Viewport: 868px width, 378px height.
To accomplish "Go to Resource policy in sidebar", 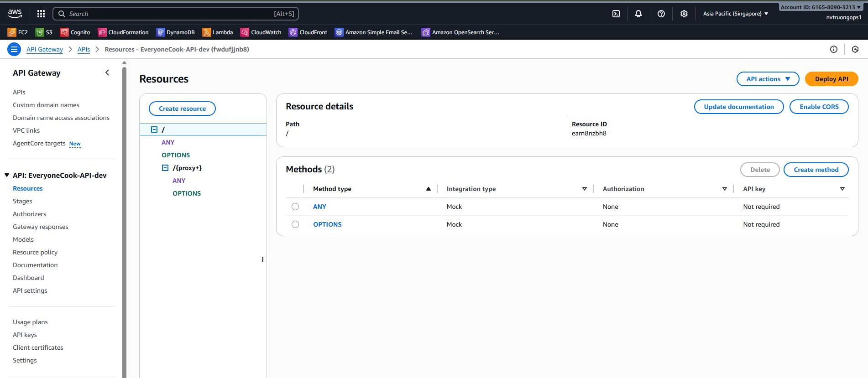I will tap(35, 252).
